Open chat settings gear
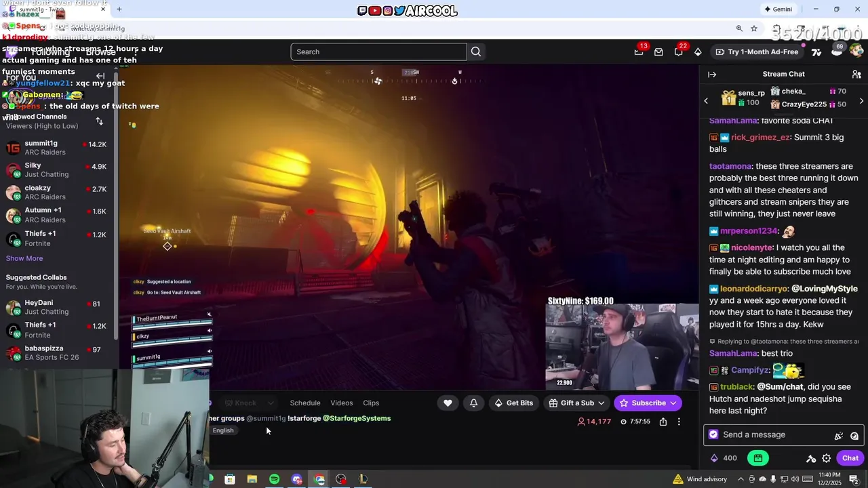Image resolution: width=868 pixels, height=488 pixels. [x=827, y=458]
